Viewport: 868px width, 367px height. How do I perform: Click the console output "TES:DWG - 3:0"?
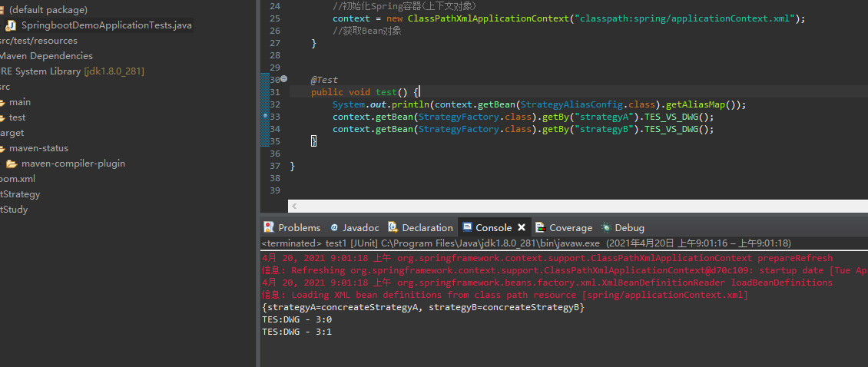[297, 319]
